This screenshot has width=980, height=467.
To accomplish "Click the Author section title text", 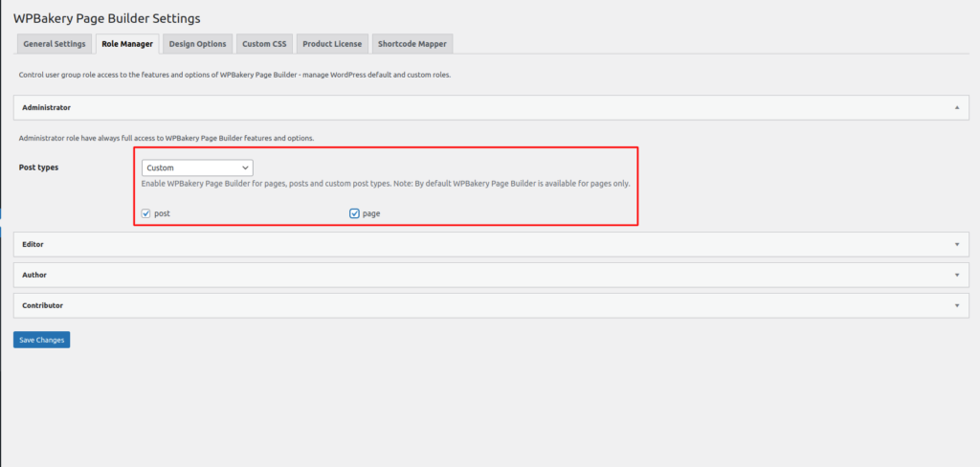I will pos(34,275).
